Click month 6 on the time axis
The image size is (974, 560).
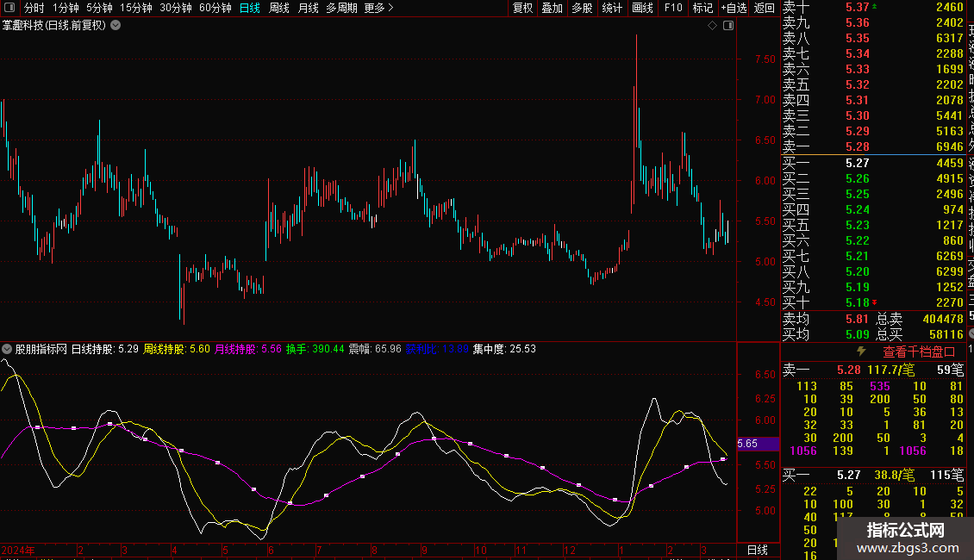coord(271,550)
